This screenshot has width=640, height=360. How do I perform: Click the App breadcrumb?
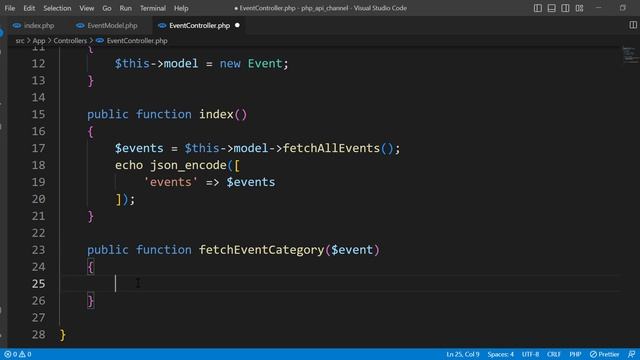click(39, 41)
